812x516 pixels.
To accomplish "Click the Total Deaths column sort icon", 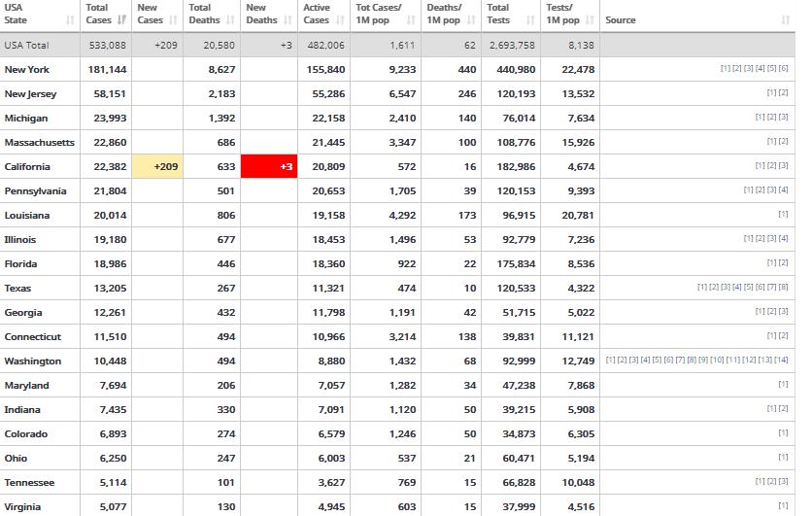I will click(230, 20).
